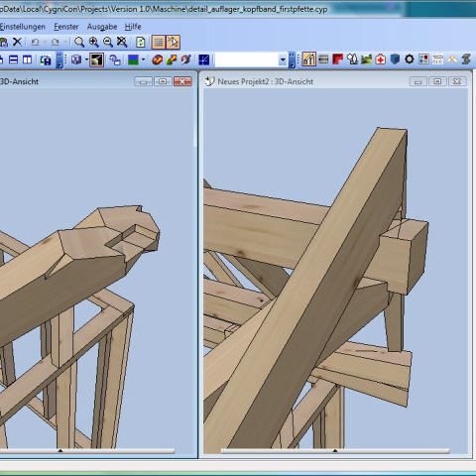Open the red cross house icon
This screenshot has height=476, width=476.
[381, 59]
